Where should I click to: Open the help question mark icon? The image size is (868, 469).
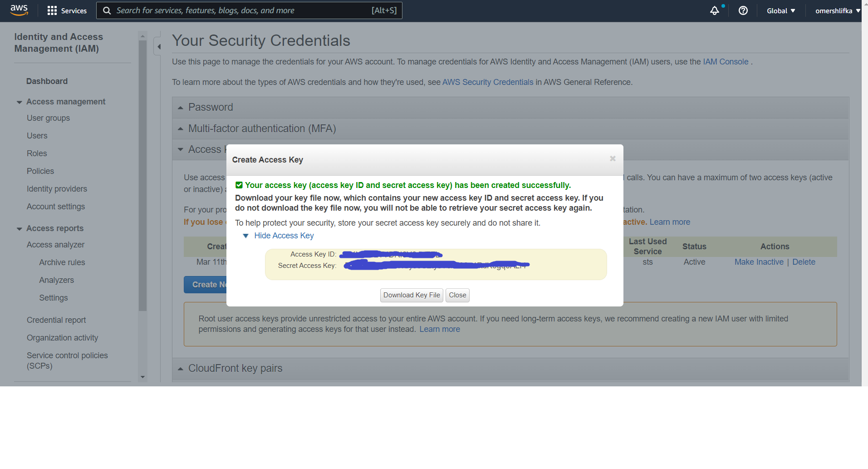click(x=743, y=10)
